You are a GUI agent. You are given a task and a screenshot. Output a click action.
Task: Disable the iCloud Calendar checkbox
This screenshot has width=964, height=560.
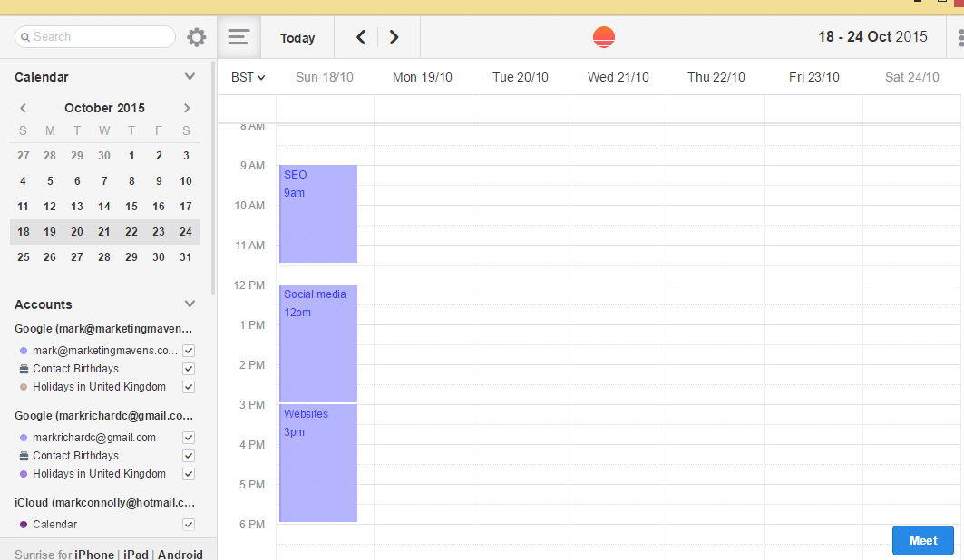point(189,525)
